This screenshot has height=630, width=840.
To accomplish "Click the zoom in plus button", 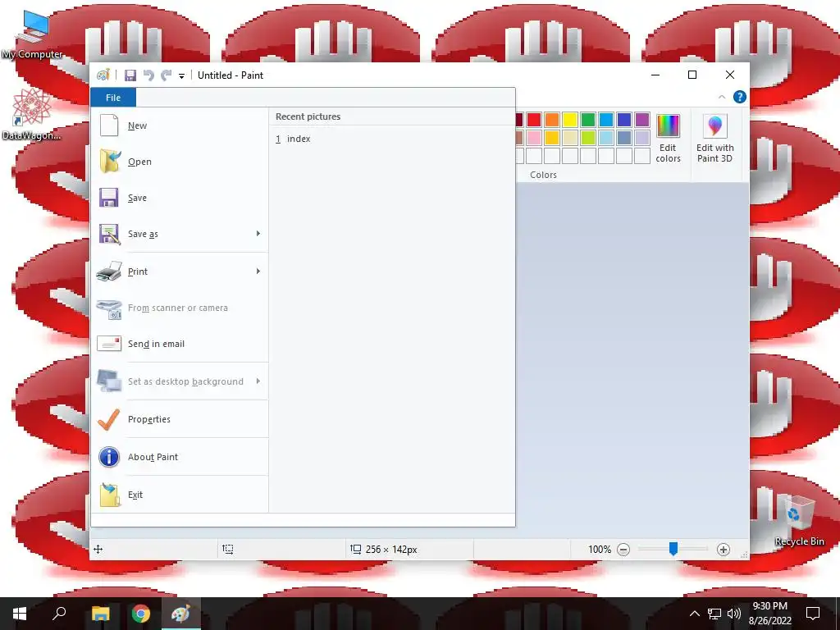I will tap(724, 550).
